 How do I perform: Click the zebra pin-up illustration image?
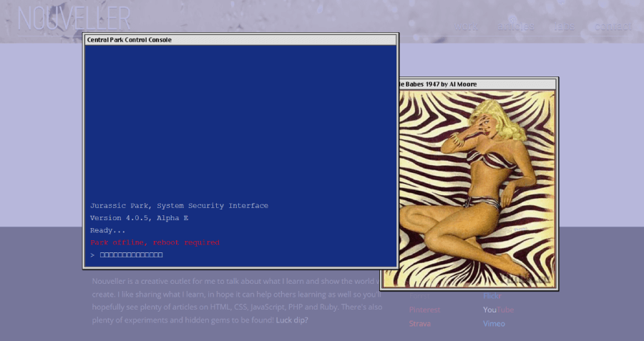(477, 189)
